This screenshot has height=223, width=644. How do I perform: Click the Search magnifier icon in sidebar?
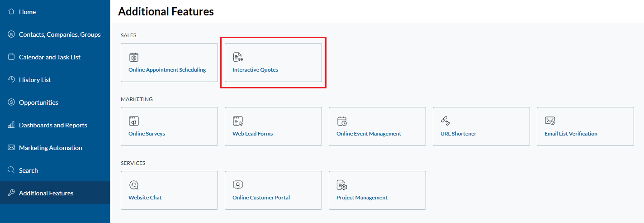coord(11,170)
